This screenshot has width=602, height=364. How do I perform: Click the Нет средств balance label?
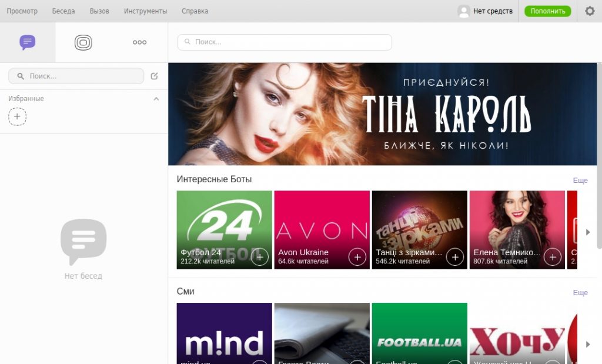(x=493, y=11)
